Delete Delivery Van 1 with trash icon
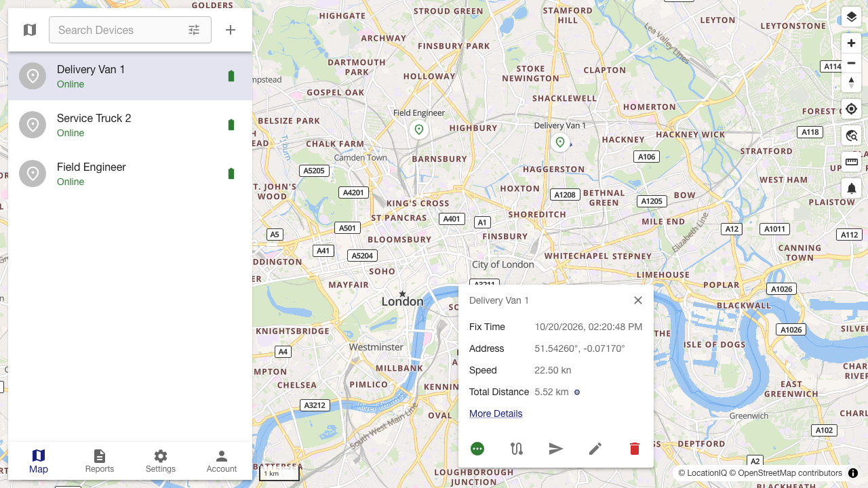The image size is (868, 488). (635, 449)
